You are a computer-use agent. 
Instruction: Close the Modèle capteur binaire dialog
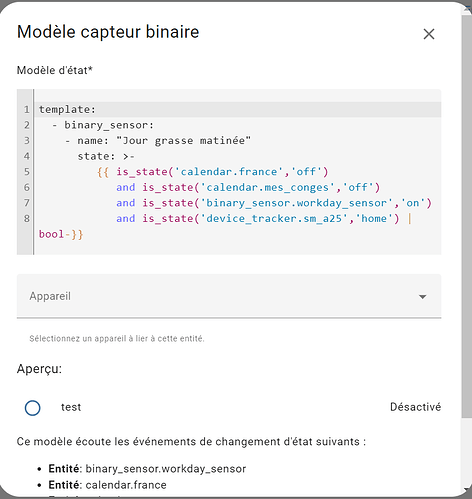(x=429, y=34)
